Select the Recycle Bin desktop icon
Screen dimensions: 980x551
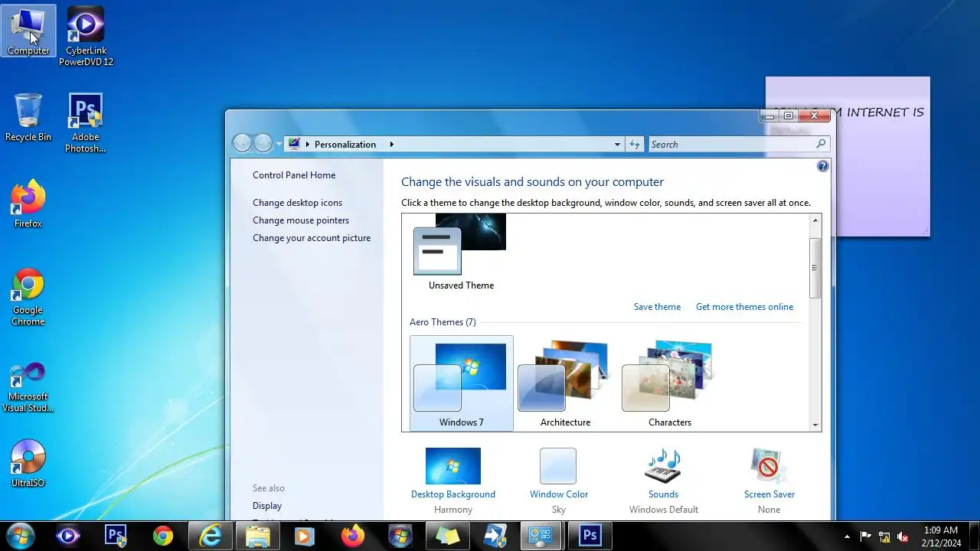28,117
